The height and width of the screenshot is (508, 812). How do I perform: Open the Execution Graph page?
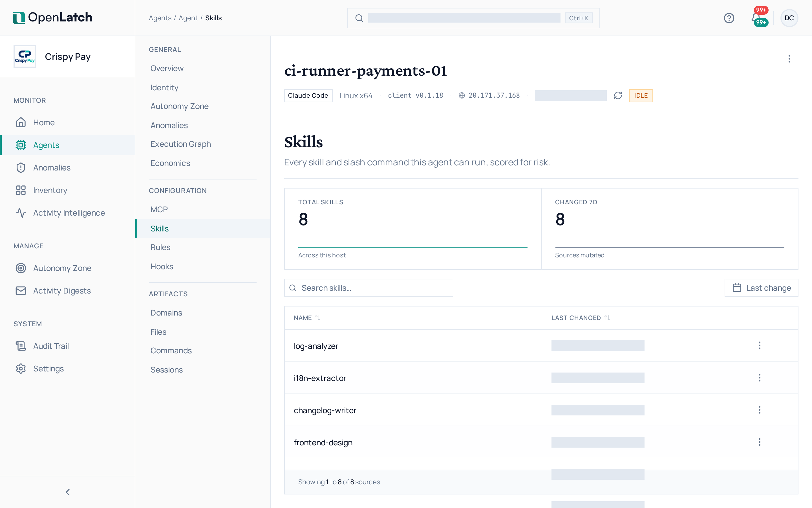coord(180,144)
